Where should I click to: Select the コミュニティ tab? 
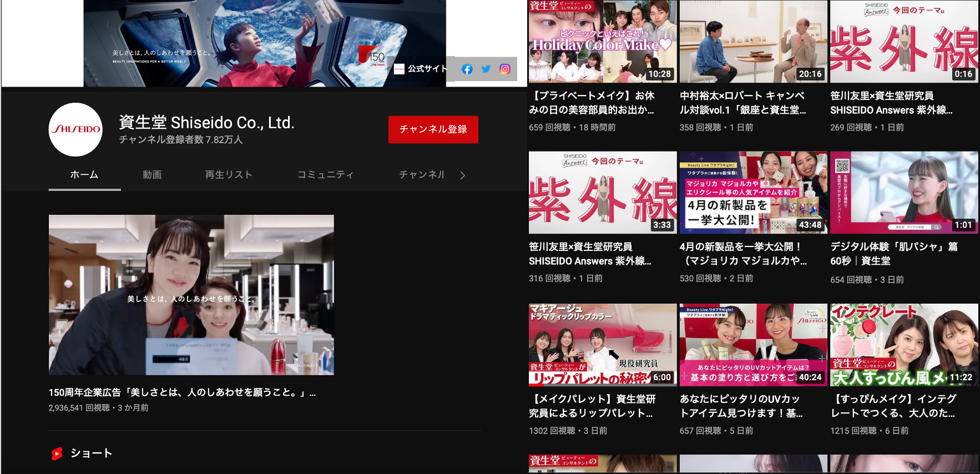(x=325, y=175)
